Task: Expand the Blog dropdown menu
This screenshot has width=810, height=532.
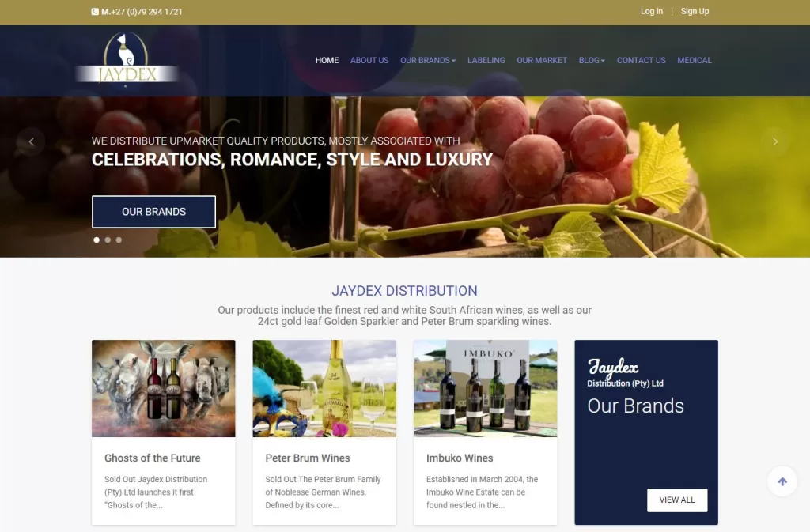Action: pyautogui.click(x=592, y=60)
